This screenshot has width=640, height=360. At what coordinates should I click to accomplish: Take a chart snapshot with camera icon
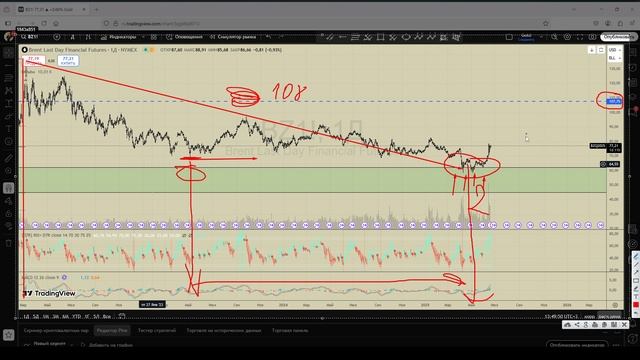click(592, 37)
